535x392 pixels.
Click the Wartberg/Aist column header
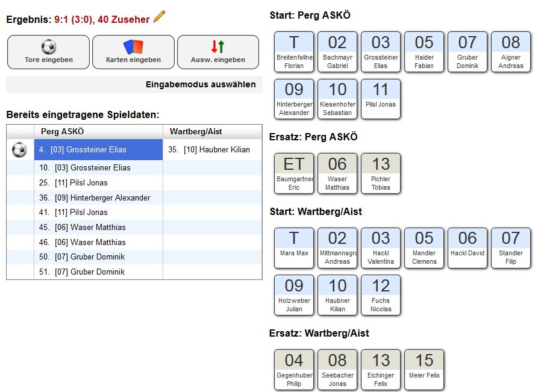pyautogui.click(x=213, y=132)
